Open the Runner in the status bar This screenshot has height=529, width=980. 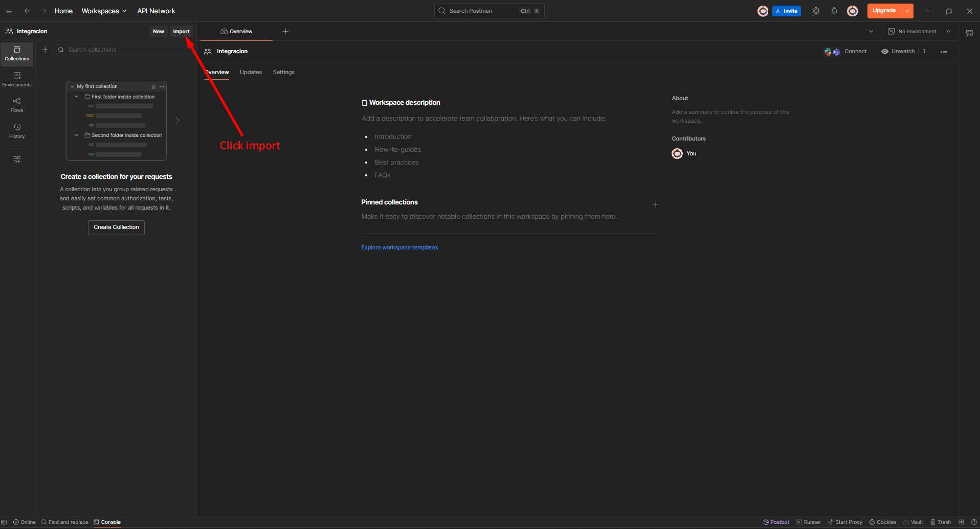point(809,522)
